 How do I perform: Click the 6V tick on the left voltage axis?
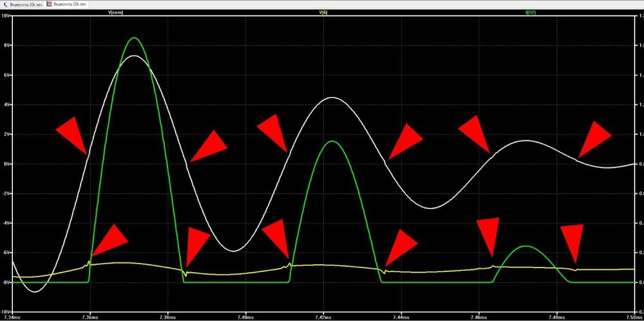pos(6,75)
